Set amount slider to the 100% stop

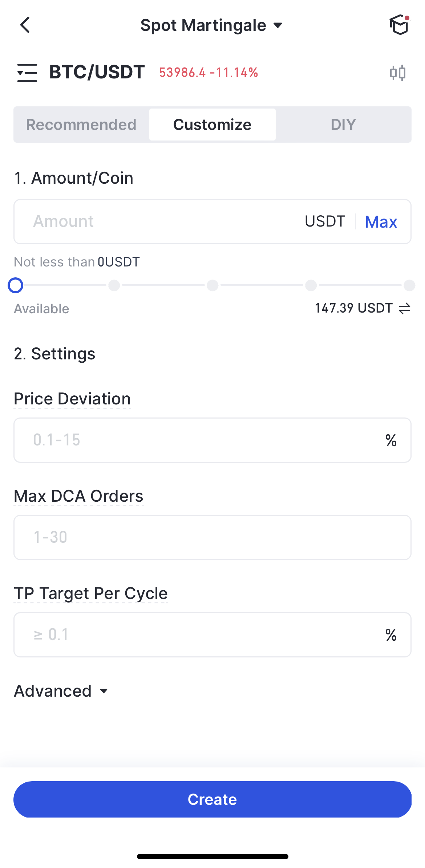(x=409, y=285)
